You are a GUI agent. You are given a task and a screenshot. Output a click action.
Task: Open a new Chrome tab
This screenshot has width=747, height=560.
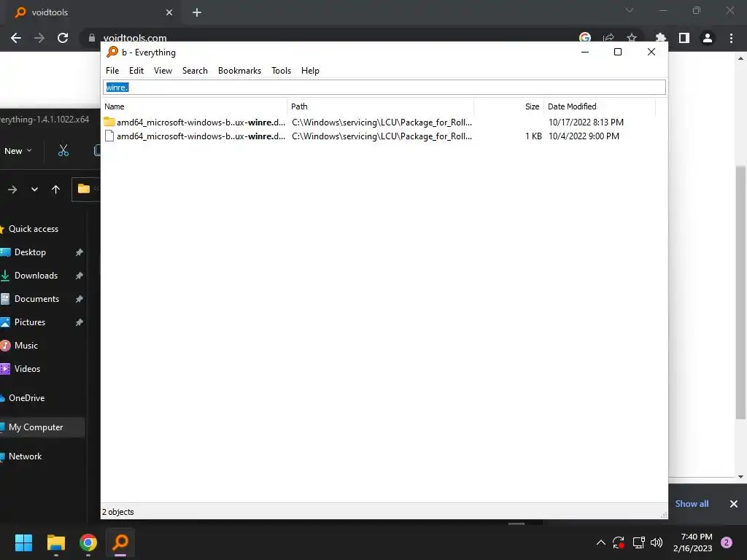click(x=197, y=12)
